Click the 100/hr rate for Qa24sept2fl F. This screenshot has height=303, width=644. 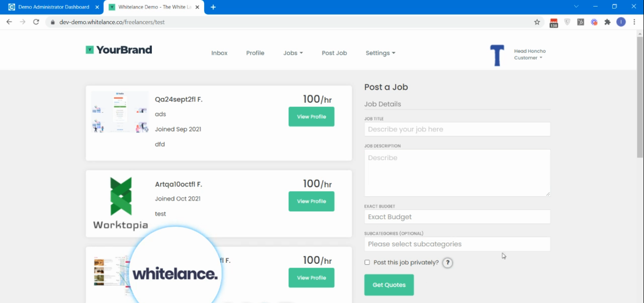tap(317, 99)
